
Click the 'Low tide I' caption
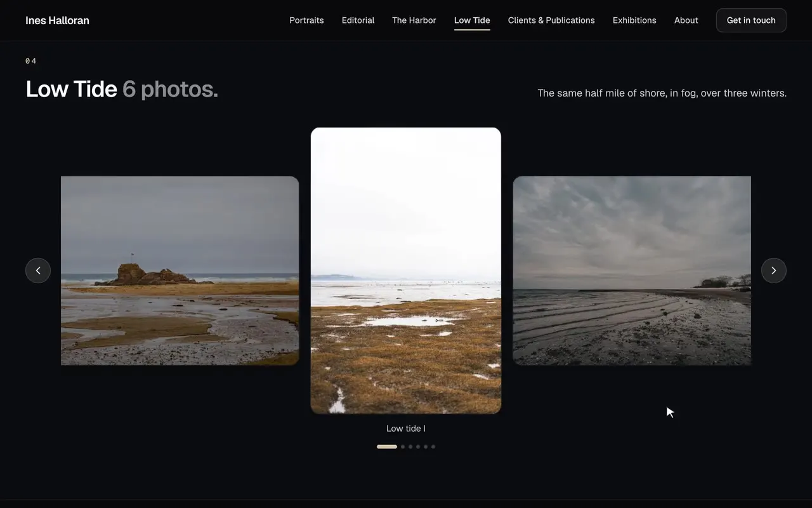pos(406,429)
